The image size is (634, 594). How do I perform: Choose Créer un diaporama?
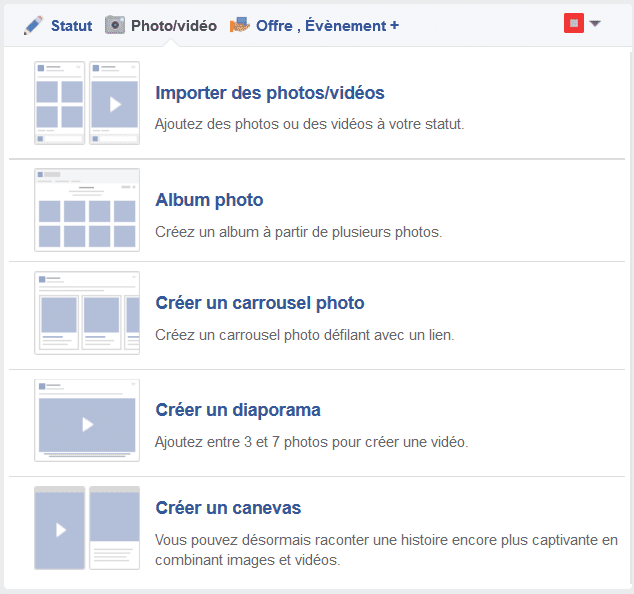pyautogui.click(x=238, y=410)
